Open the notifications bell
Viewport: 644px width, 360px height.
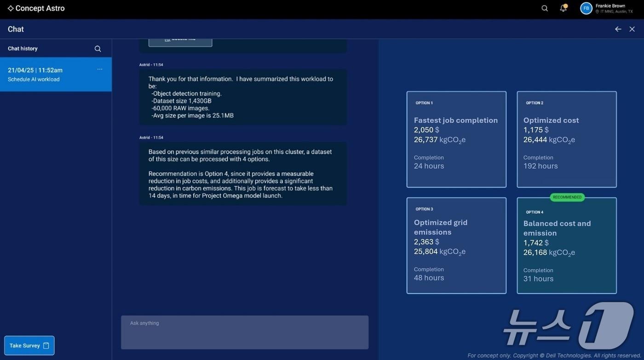563,8
